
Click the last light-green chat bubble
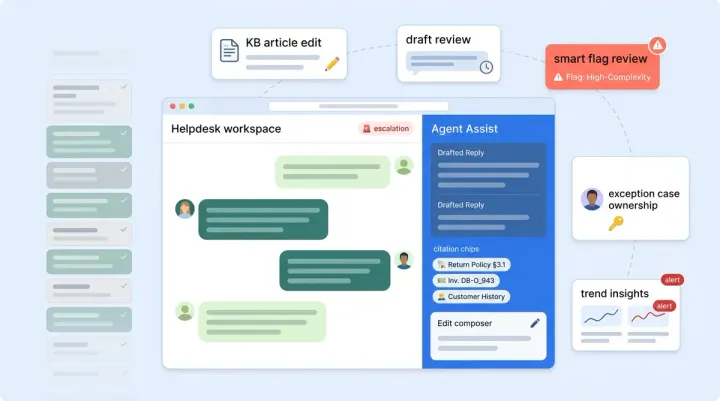coord(262,322)
